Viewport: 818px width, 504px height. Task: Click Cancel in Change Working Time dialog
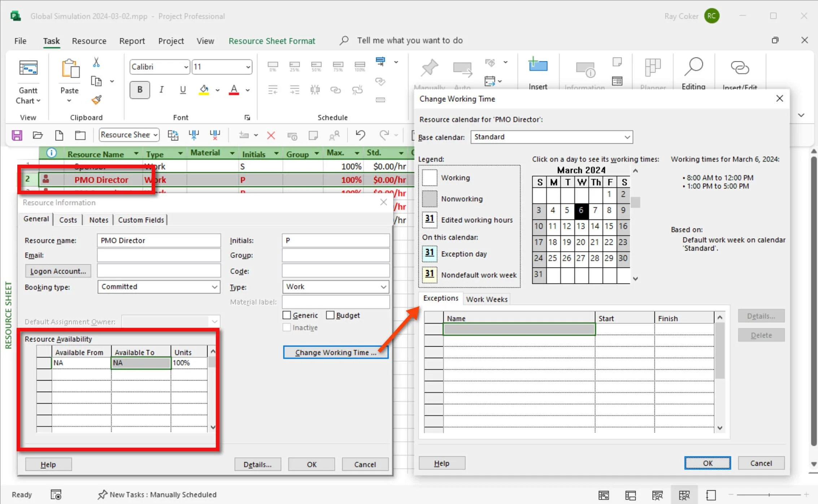pyautogui.click(x=761, y=463)
